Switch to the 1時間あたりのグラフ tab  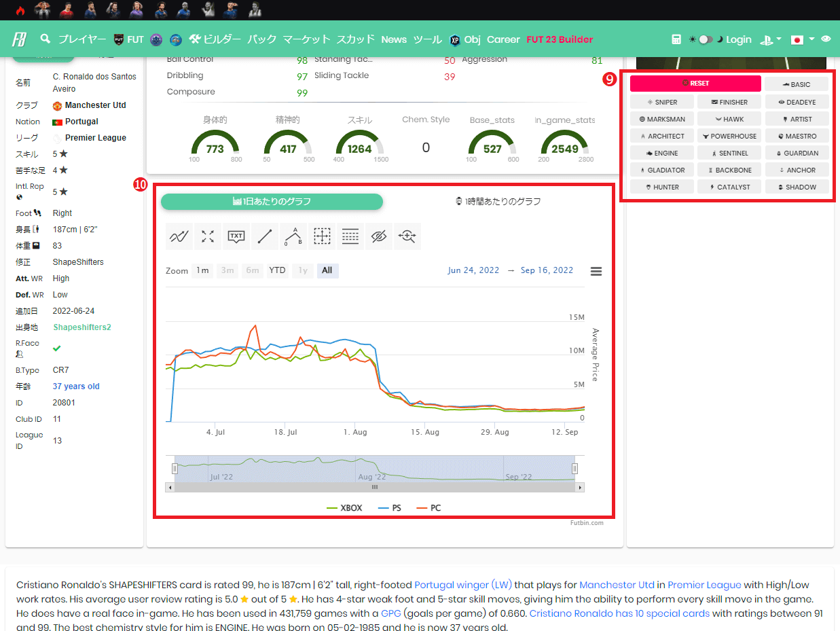[498, 202]
